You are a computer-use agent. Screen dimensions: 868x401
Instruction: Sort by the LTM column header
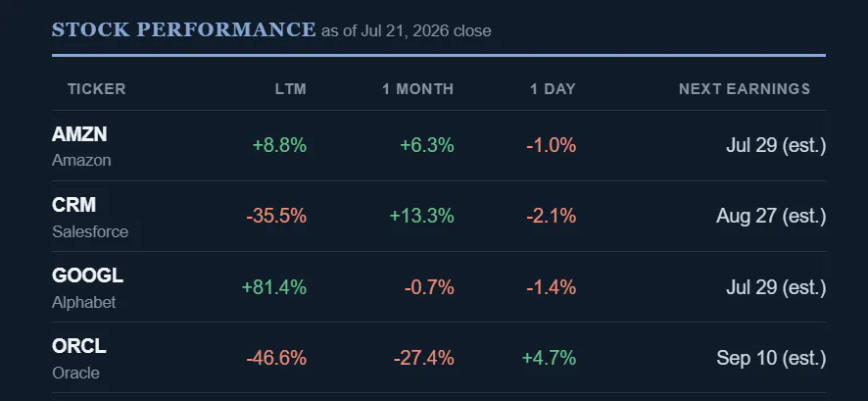pyautogui.click(x=291, y=89)
